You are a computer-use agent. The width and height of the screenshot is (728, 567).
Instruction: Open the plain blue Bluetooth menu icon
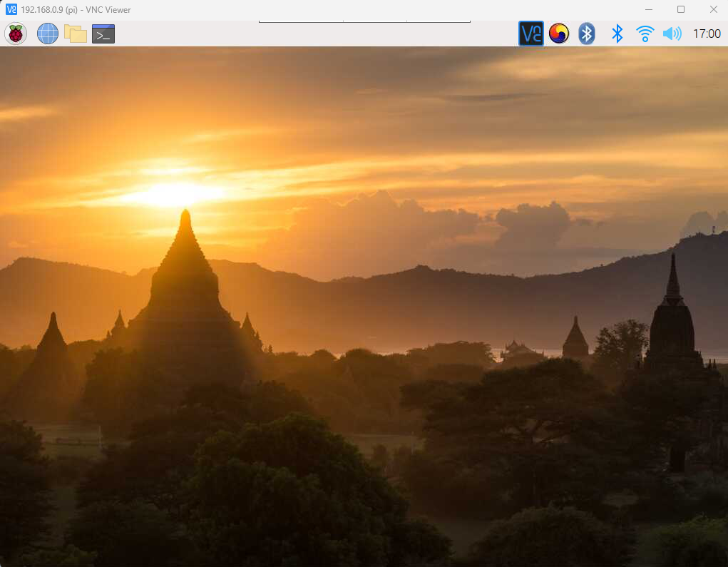[x=617, y=34]
